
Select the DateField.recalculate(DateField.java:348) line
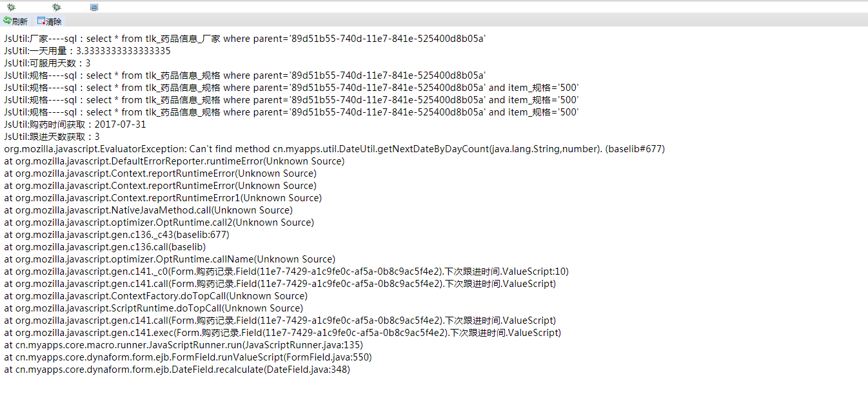coord(177,370)
